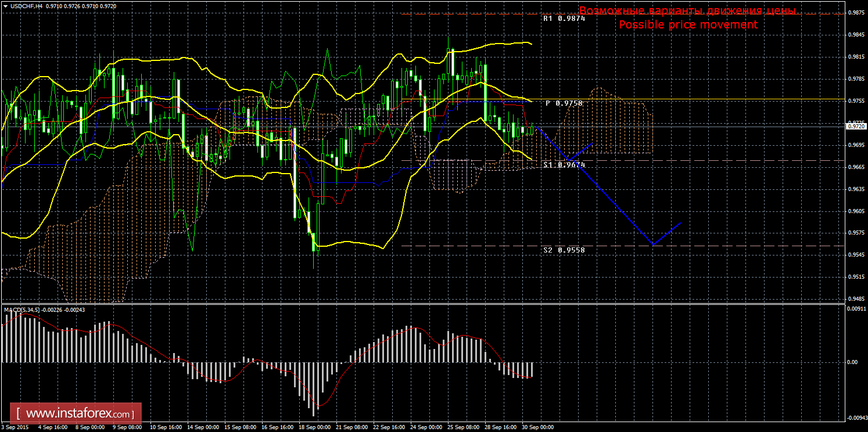868x432 pixels.
Task: Select the P 0.9758 pivot label
Action: pyautogui.click(x=564, y=103)
